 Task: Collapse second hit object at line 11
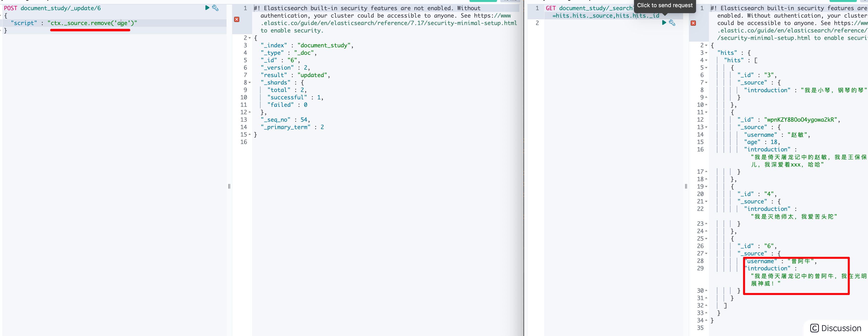(706, 112)
